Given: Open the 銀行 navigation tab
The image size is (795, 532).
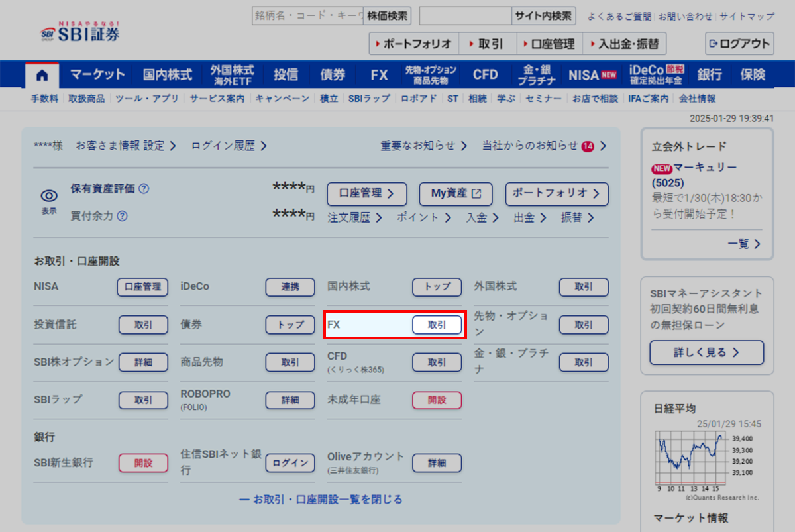Looking at the screenshot, I should (710, 75).
